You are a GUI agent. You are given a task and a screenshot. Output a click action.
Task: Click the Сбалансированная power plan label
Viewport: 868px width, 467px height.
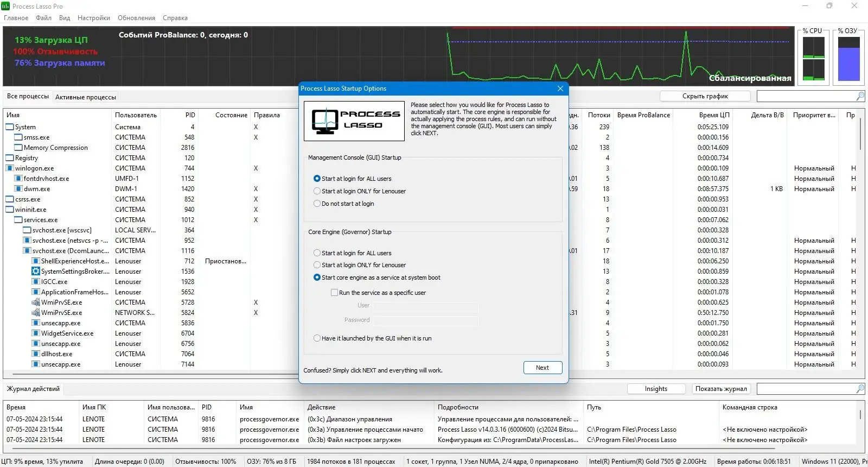pyautogui.click(x=750, y=78)
